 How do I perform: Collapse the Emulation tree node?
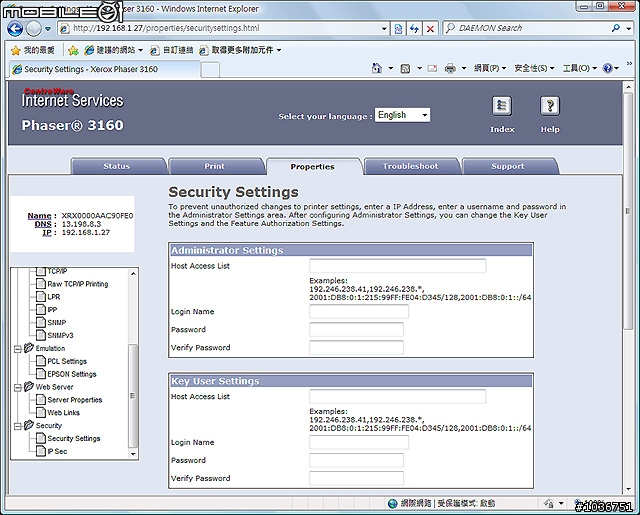point(18,349)
